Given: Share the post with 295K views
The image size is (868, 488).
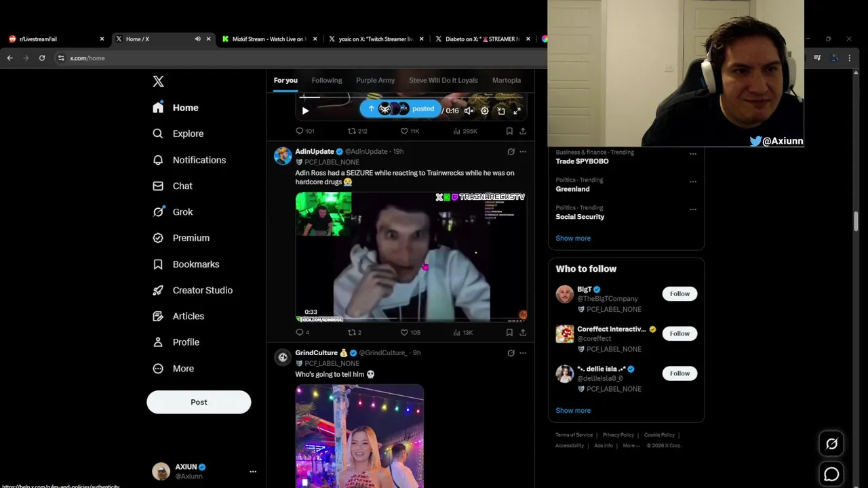Looking at the screenshot, I should pyautogui.click(x=523, y=131).
